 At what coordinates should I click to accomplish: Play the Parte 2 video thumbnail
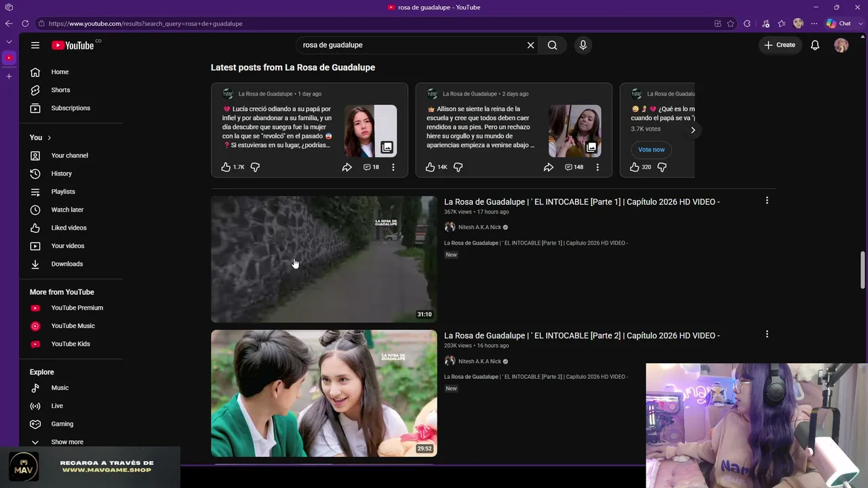coord(324,393)
